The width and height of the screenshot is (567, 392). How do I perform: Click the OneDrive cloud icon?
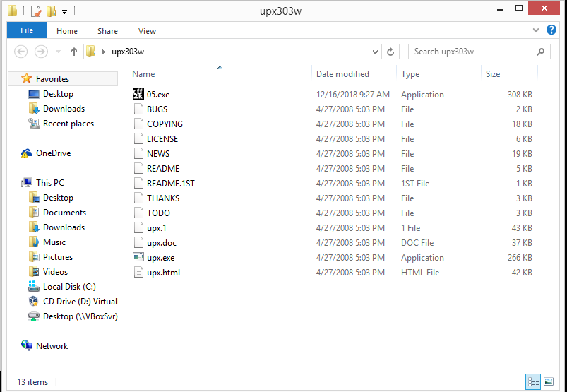pyautogui.click(x=26, y=153)
